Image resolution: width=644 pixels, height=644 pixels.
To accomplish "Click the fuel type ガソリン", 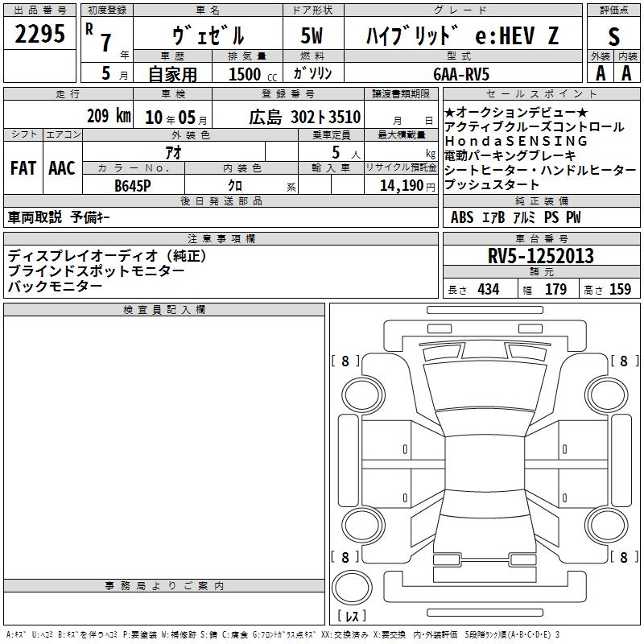I will pos(312,73).
